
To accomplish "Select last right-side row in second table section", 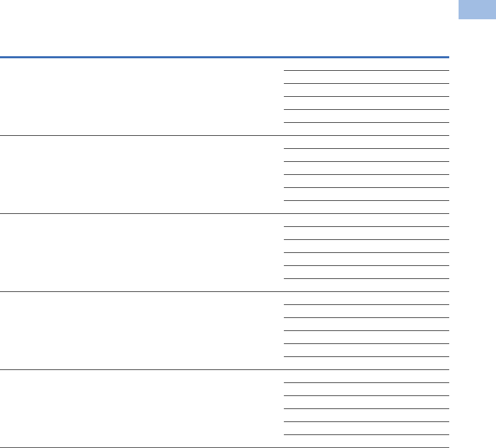I will tap(366, 207).
